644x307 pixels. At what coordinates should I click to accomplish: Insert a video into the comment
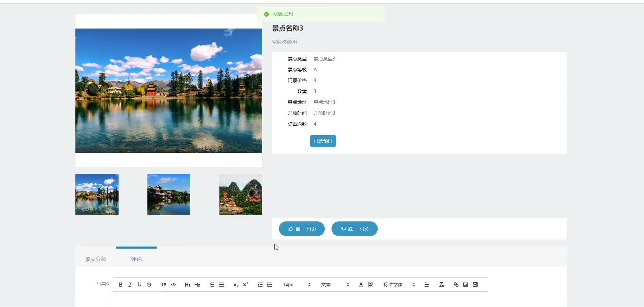pos(475,285)
